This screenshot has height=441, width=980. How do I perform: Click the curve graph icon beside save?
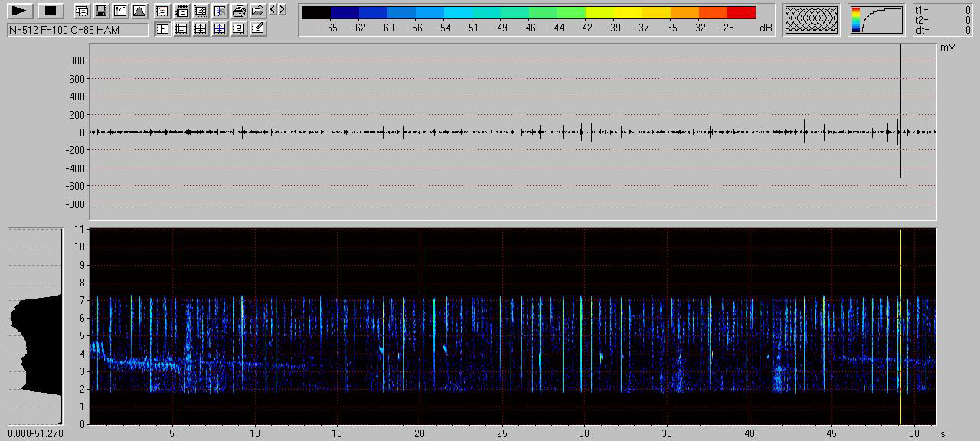pyautogui.click(x=119, y=11)
